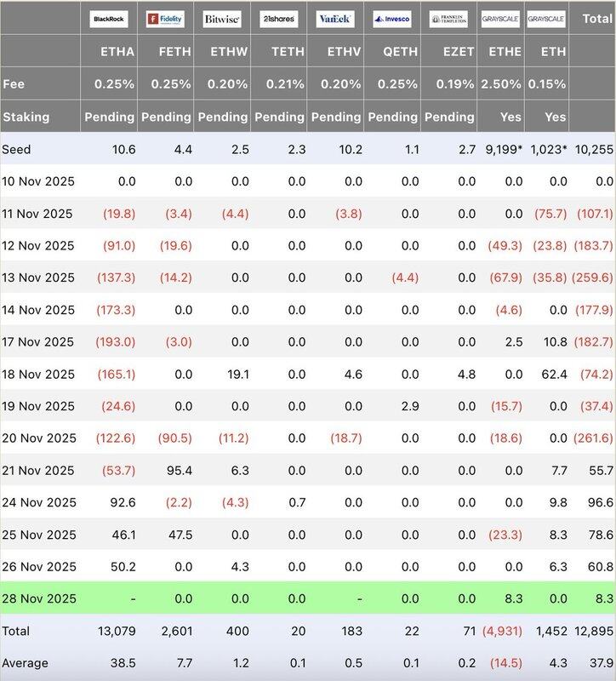This screenshot has width=616, height=681.
Task: Click the Bitwise logo
Action: tap(221, 18)
